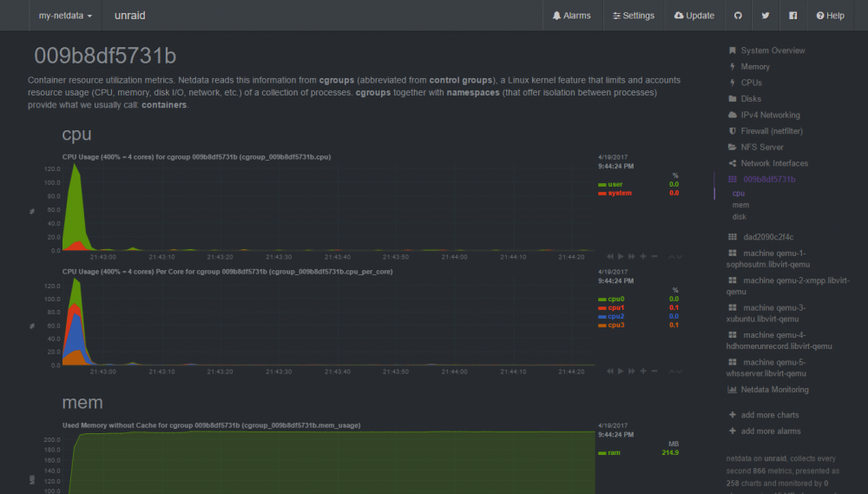Click the cloud icon beside IPv4 Networking
Screen dimensions: 868x494
(x=733, y=115)
